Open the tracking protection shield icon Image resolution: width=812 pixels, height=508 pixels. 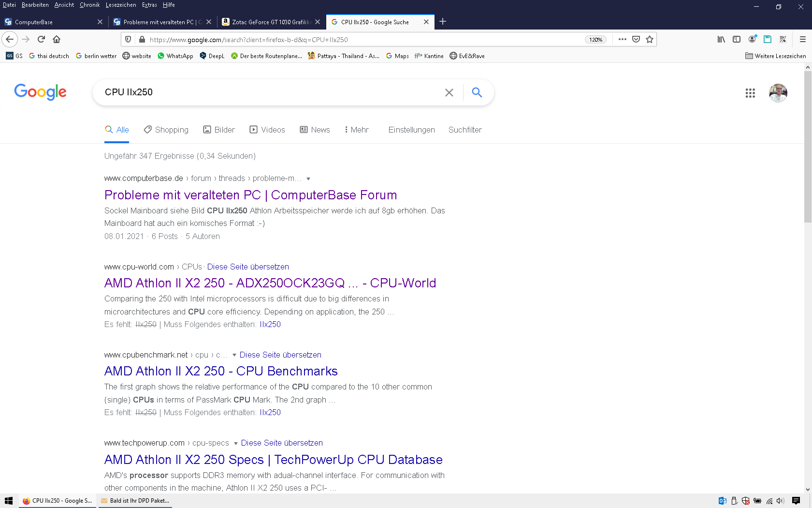click(x=128, y=39)
